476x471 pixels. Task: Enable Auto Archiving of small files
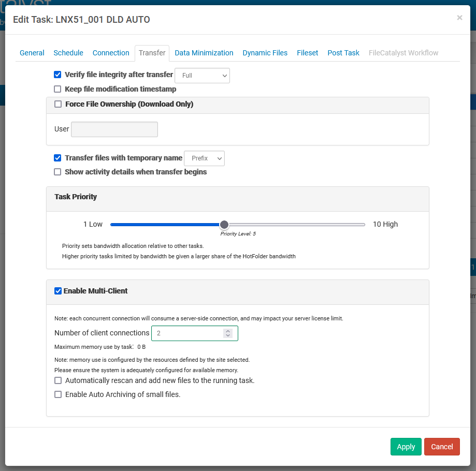coord(57,394)
